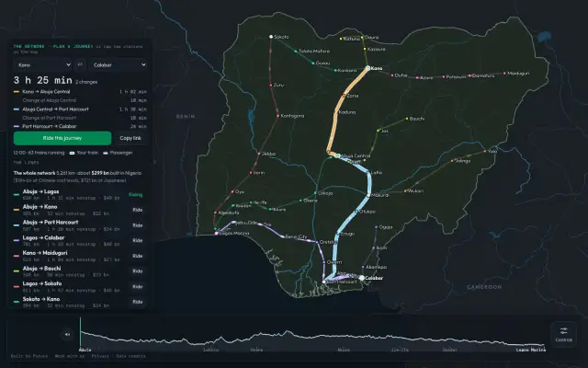Click the Lokoja label on elevation timeline
The width and height of the screenshot is (588, 368).
(x=210, y=350)
